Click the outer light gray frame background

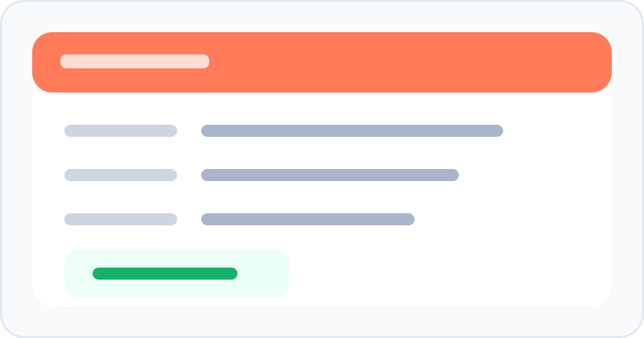(x=322, y=16)
